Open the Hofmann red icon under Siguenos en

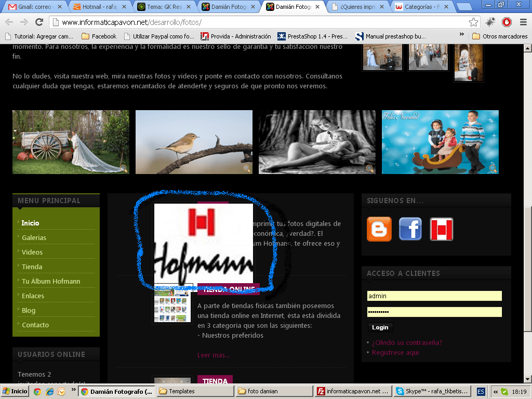tap(442, 229)
